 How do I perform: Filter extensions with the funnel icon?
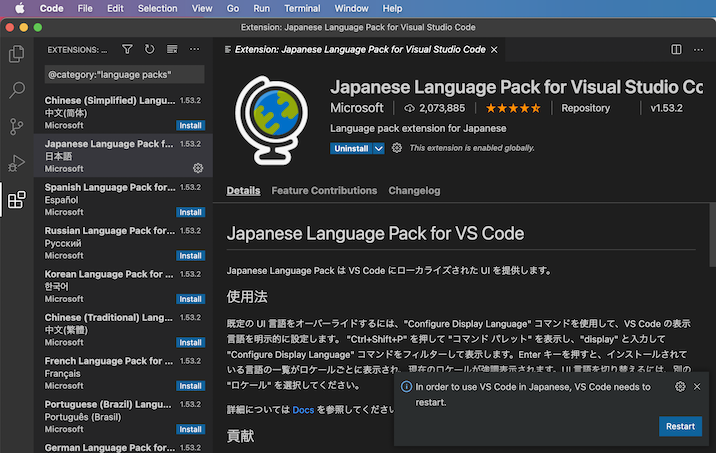tap(127, 49)
